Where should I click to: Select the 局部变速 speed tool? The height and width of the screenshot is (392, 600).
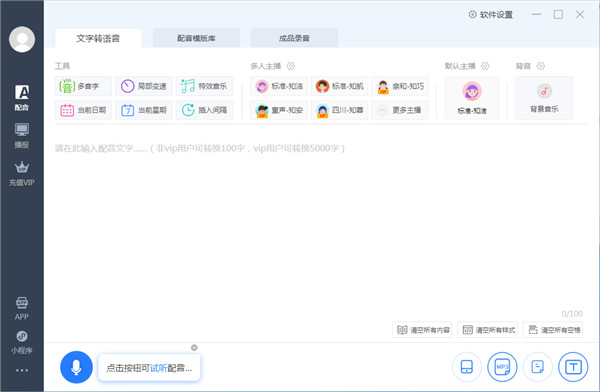coord(144,86)
